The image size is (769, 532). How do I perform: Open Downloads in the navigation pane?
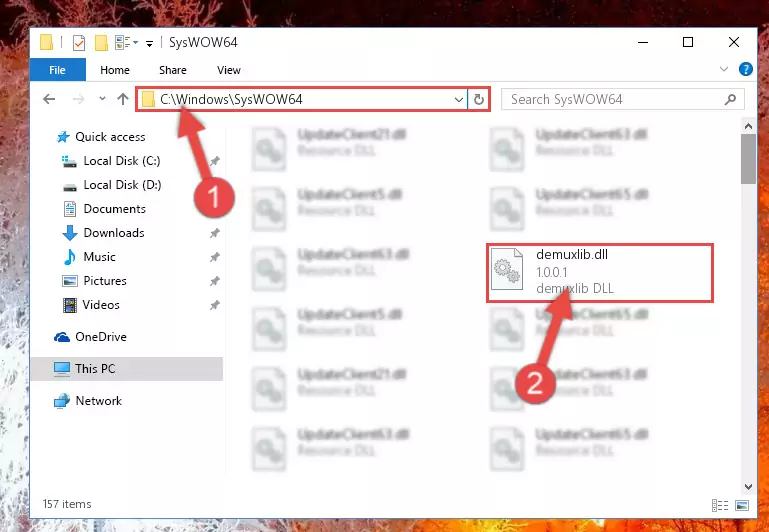click(x=114, y=233)
